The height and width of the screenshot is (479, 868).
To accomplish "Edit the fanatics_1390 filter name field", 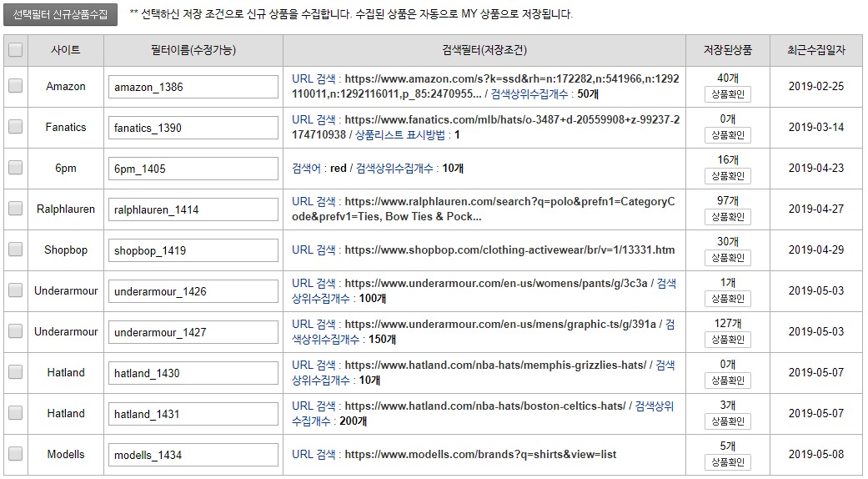I will pos(193,128).
